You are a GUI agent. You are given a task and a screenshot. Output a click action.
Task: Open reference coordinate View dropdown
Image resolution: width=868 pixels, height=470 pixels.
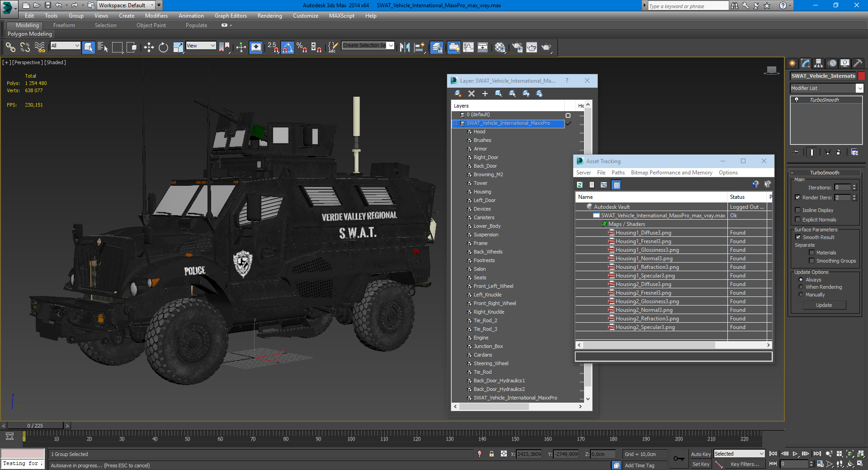click(x=201, y=46)
